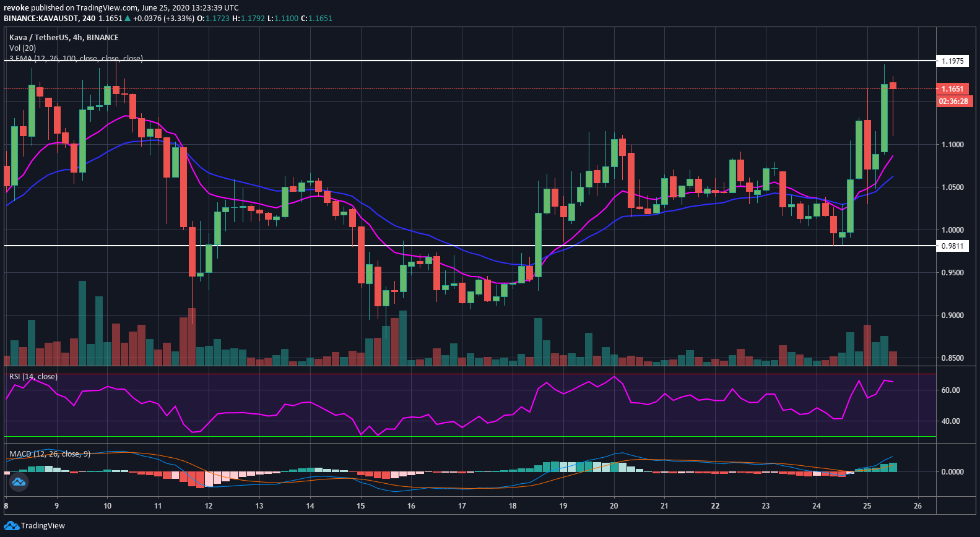Screen dimensions: 980x537
Task: Click the MACD (12, 26, close, 9) label
Action: tap(50, 454)
